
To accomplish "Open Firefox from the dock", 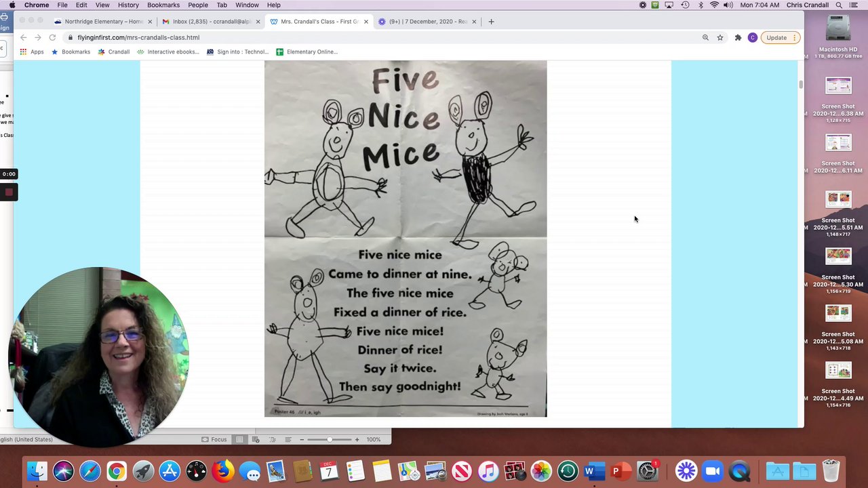I will [223, 470].
